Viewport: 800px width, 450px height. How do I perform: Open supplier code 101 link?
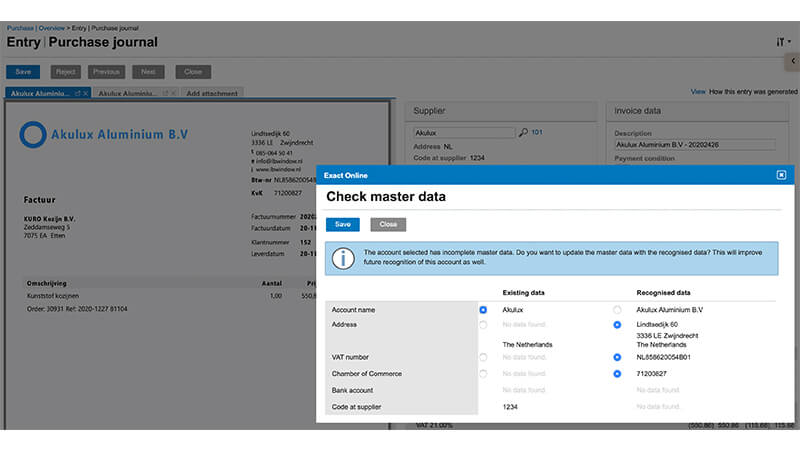click(537, 132)
